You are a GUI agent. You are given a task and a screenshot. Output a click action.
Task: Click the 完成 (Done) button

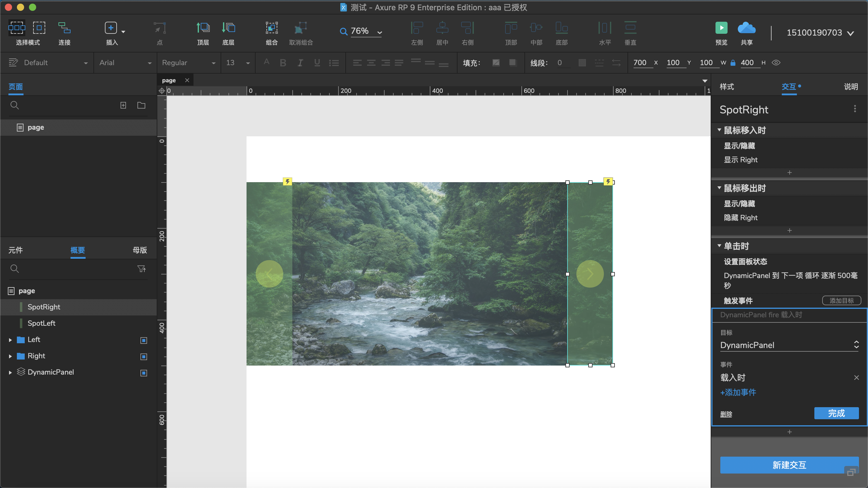pos(836,413)
